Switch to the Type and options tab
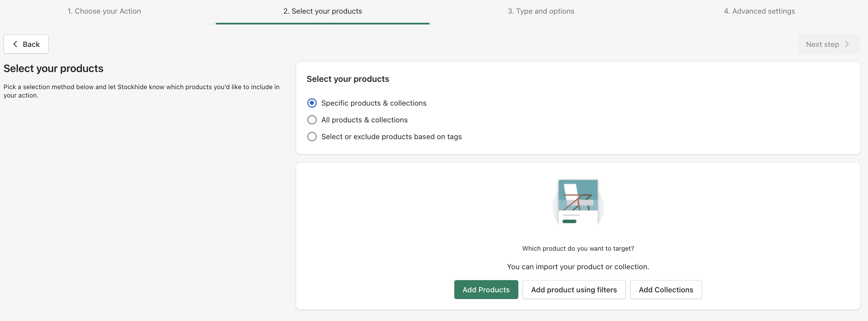The height and width of the screenshot is (321, 868). (x=541, y=11)
